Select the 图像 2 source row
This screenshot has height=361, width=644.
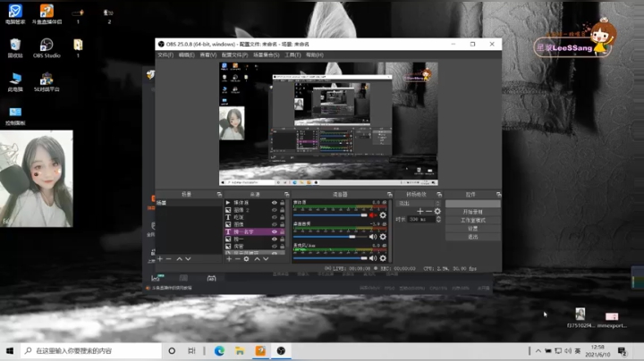point(255,210)
